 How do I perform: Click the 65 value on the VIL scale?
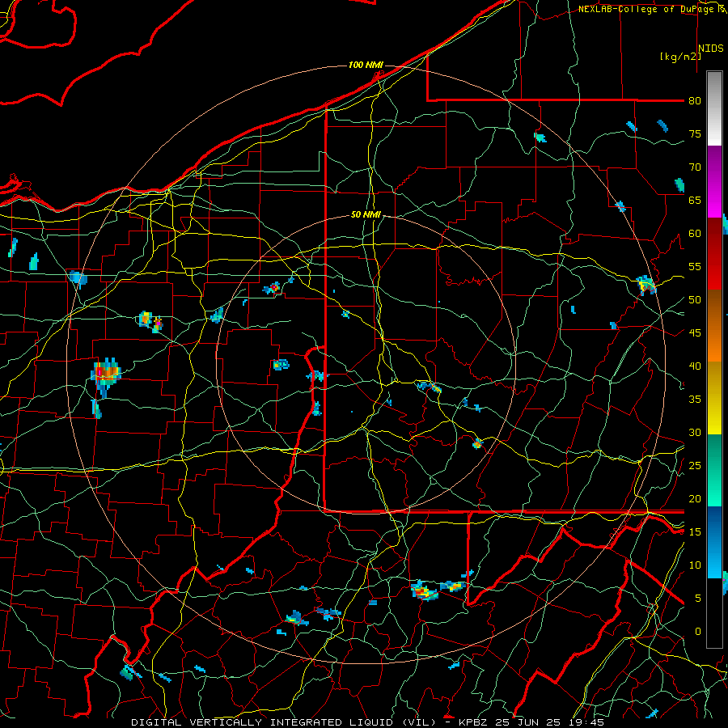[x=695, y=200]
